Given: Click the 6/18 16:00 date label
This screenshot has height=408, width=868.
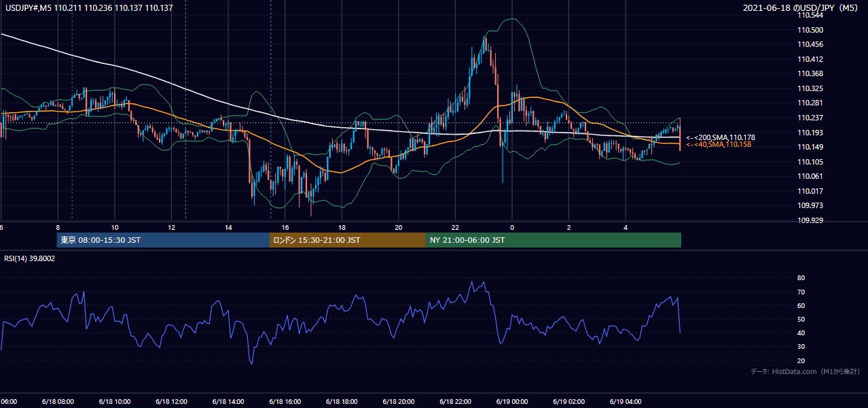Looking at the screenshot, I should [285, 402].
